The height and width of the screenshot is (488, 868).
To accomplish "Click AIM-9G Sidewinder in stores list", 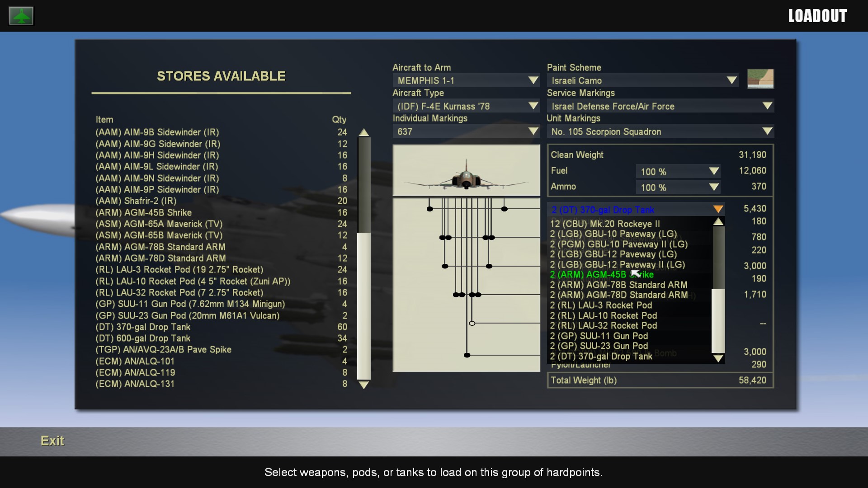I will pyautogui.click(x=221, y=144).
